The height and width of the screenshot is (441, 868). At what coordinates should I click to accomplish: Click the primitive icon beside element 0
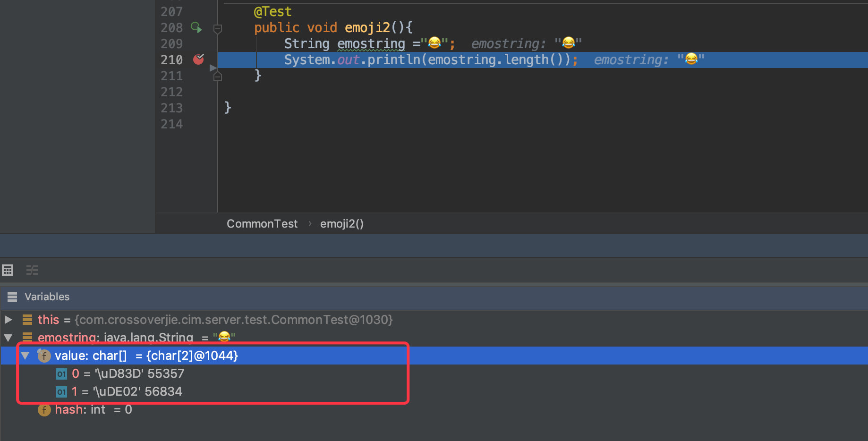61,374
